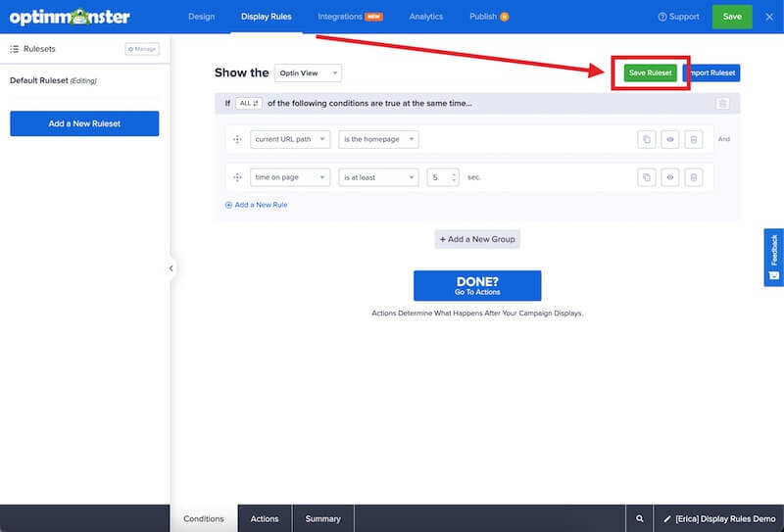This screenshot has height=532, width=784.
Task: Click the Save Ruleset button
Action: tap(650, 73)
